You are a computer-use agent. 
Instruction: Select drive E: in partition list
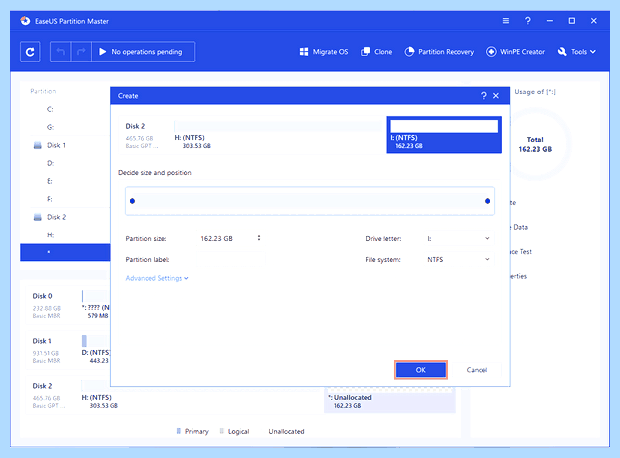coord(49,181)
